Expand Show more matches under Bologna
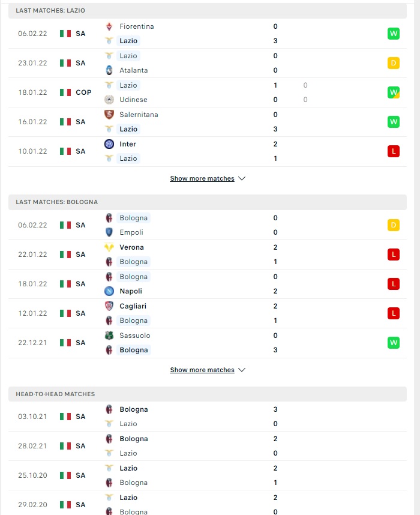The height and width of the screenshot is (515, 420). coord(208,370)
